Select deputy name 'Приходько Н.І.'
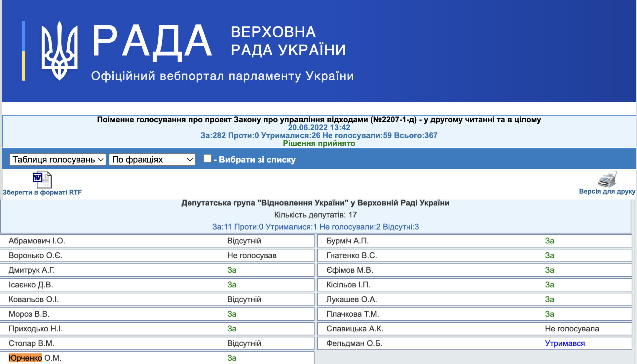This screenshot has width=637, height=364. 36,329
